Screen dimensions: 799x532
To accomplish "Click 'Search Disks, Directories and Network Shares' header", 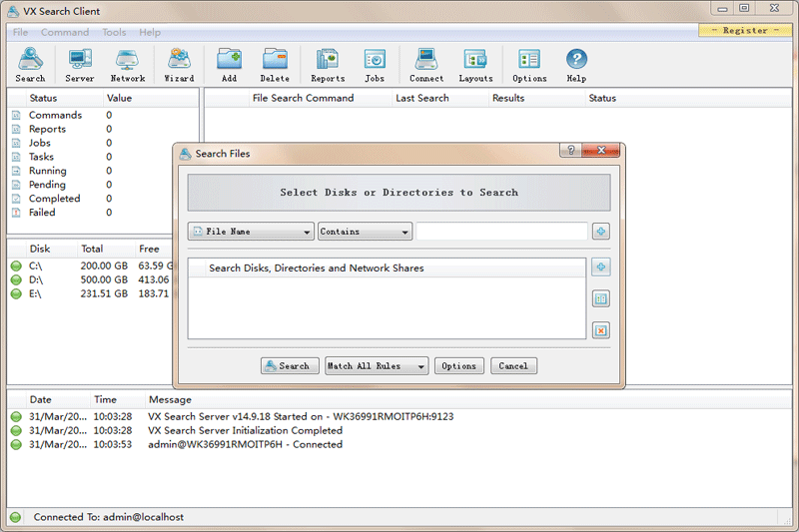I will (x=316, y=267).
